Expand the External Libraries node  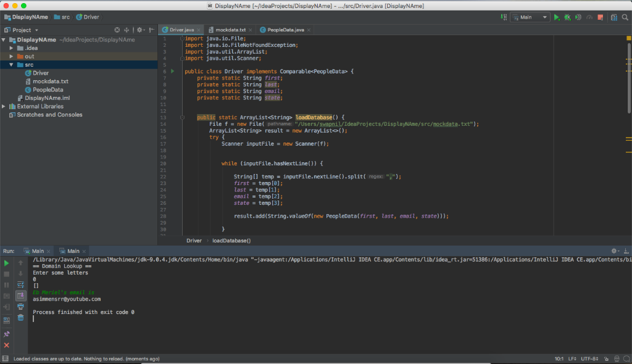(4, 106)
